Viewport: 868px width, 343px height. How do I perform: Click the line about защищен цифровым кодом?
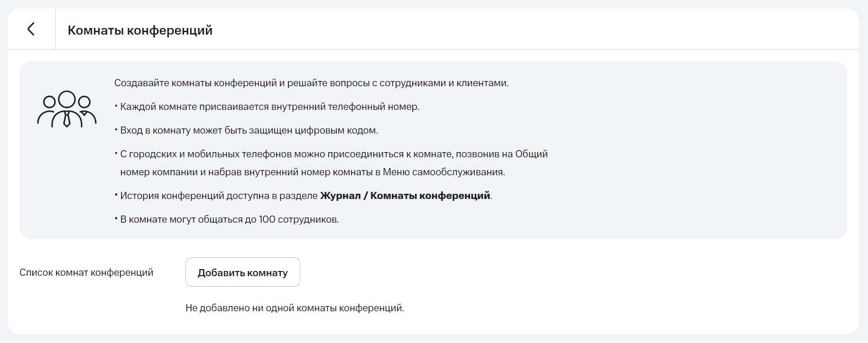[x=249, y=130]
